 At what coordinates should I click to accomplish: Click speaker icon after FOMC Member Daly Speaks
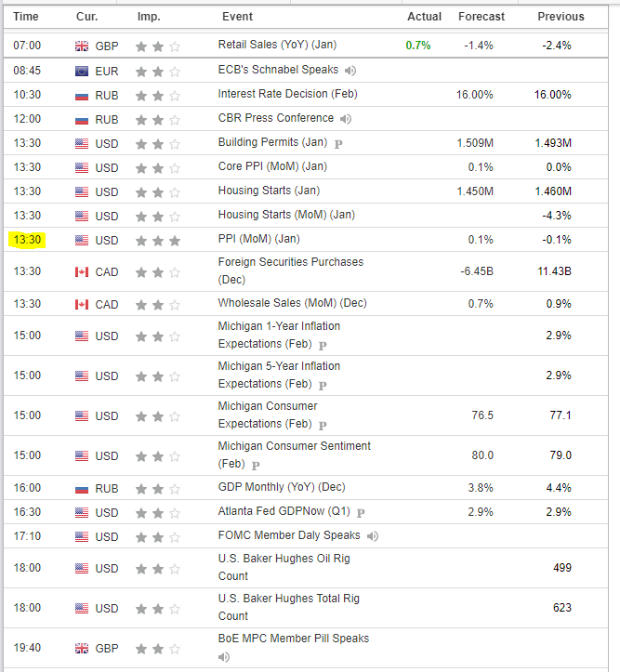[372, 536]
